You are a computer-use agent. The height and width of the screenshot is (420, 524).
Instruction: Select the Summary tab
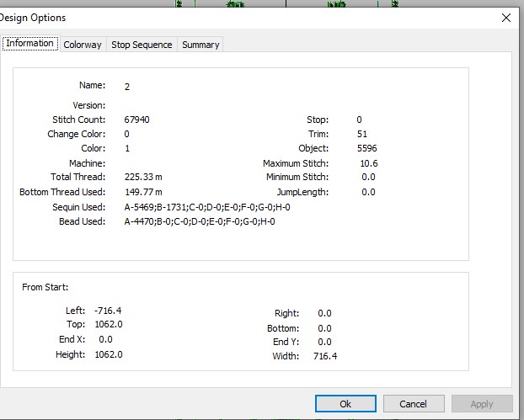(201, 45)
